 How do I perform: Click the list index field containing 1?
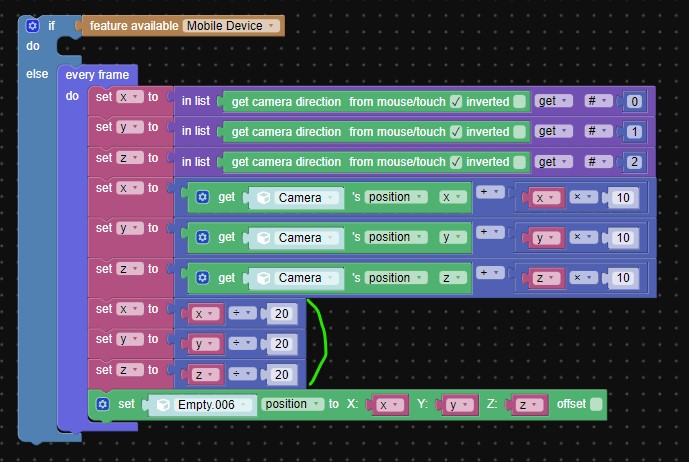[634, 131]
